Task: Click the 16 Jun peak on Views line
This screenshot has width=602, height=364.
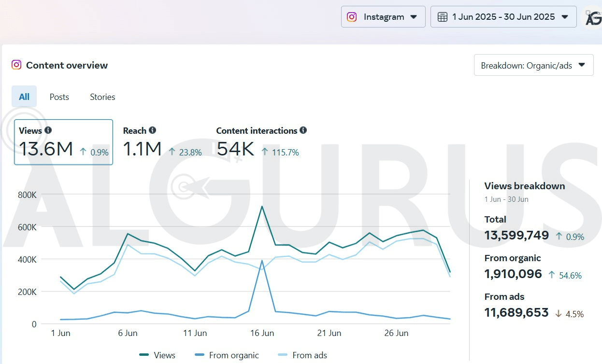Action: [x=262, y=207]
